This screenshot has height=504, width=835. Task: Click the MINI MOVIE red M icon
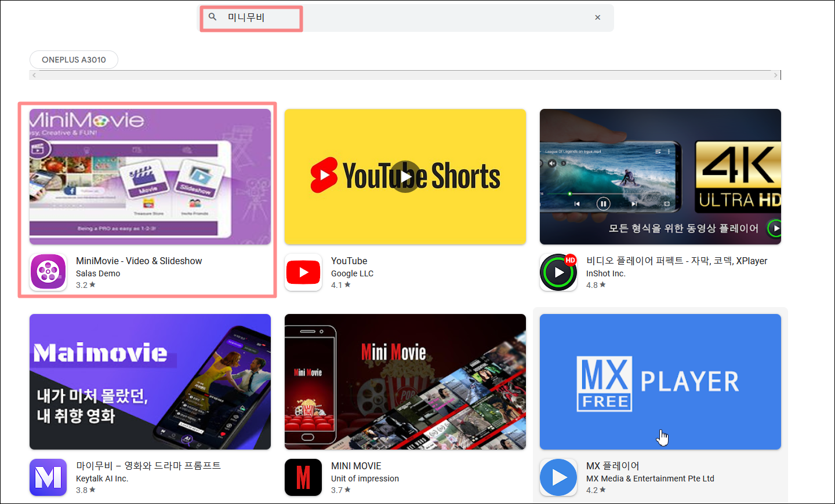coord(303,477)
